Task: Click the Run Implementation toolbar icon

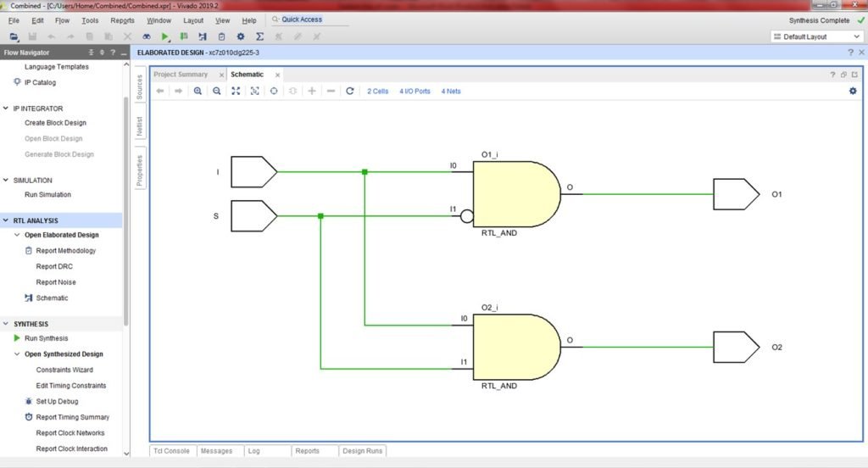Action: tap(203, 36)
